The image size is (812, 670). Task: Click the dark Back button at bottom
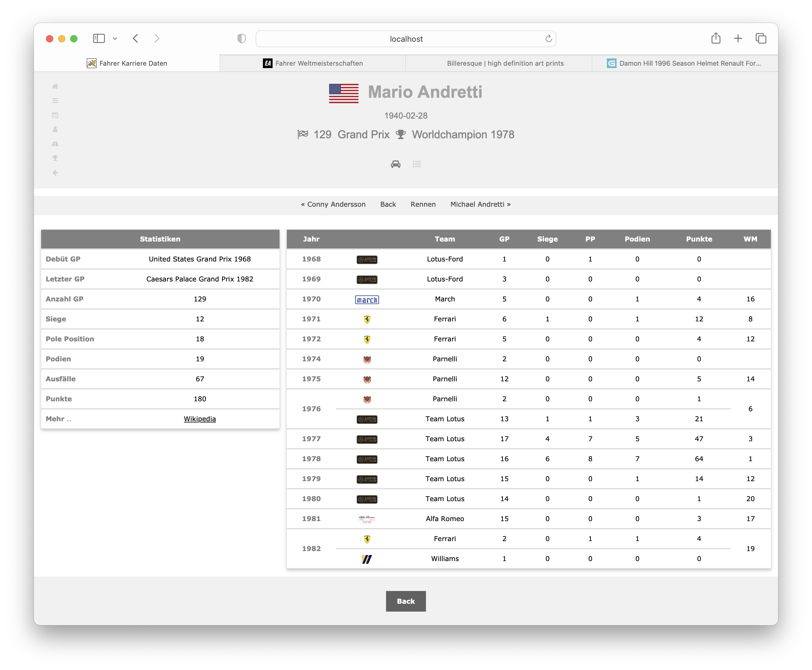point(405,601)
